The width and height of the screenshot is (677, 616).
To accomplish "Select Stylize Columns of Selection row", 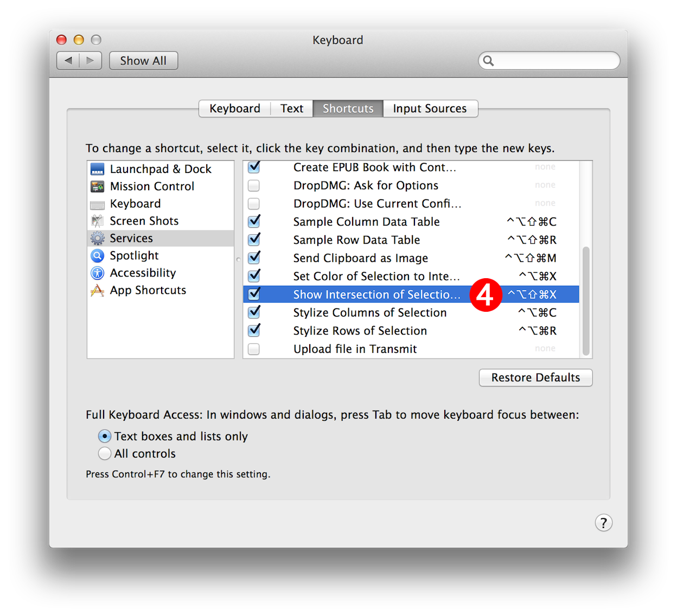I will pyautogui.click(x=411, y=312).
